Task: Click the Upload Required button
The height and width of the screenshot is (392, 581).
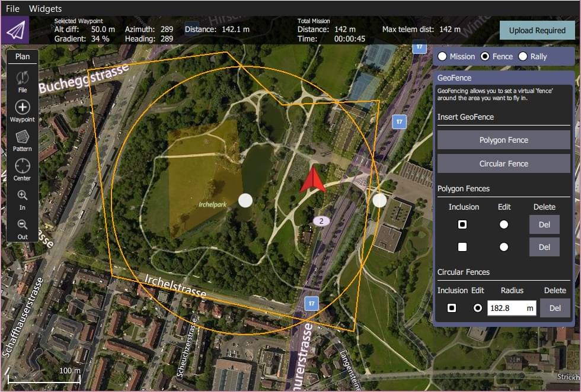Action: tap(537, 30)
